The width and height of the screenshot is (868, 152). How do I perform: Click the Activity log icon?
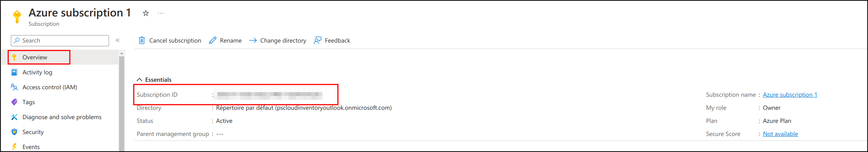coord(14,72)
